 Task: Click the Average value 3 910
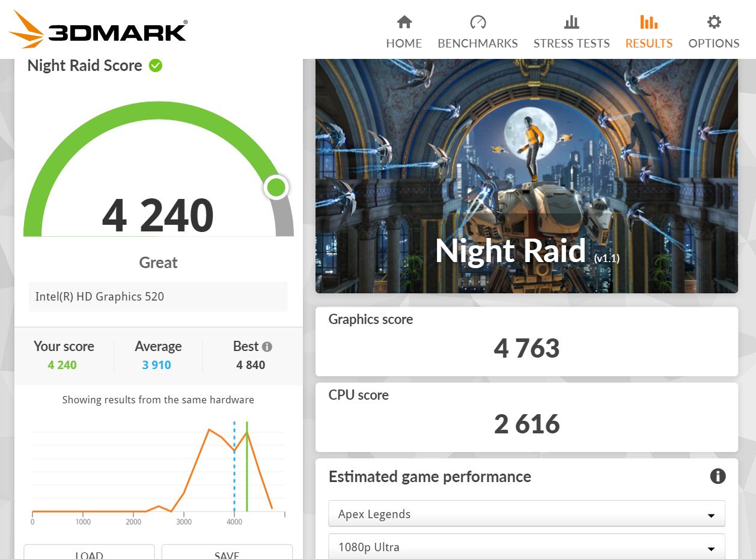pos(157,365)
